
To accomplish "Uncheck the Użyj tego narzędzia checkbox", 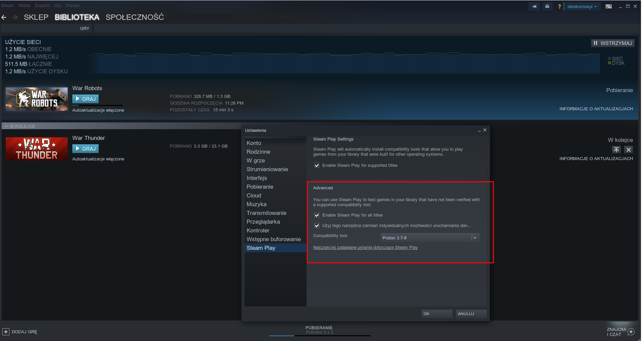I will click(x=317, y=226).
